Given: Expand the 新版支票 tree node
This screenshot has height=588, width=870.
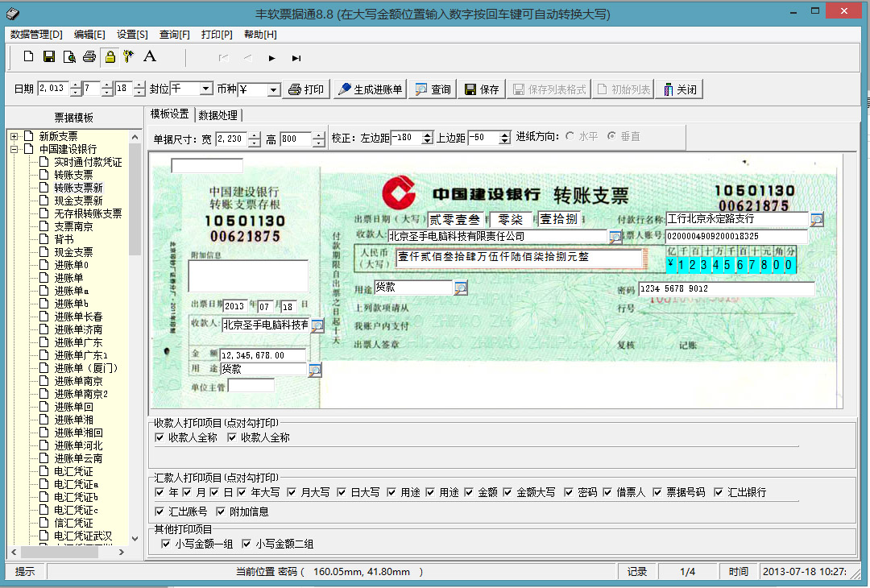Looking at the screenshot, I should tap(14, 136).
